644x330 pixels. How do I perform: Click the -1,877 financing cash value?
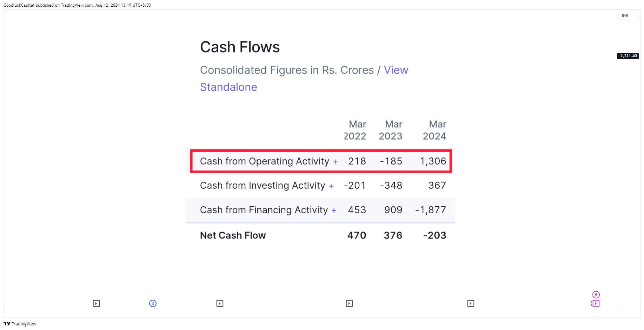(x=431, y=210)
